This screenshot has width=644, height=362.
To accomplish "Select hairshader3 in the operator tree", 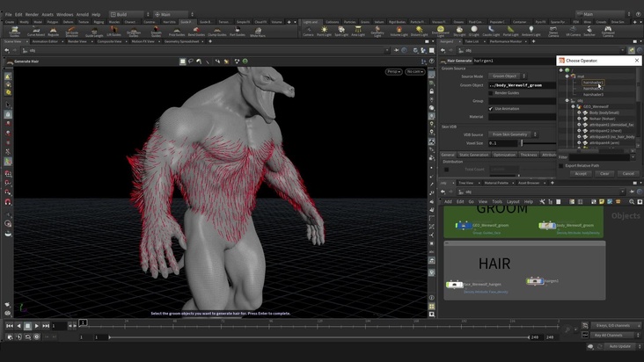I will pyautogui.click(x=593, y=95).
